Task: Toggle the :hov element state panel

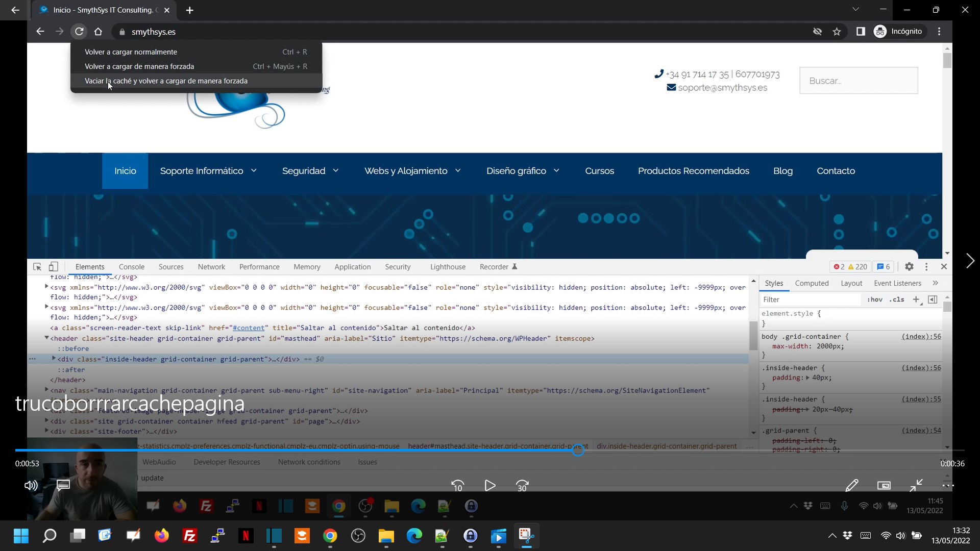Action: [874, 299]
